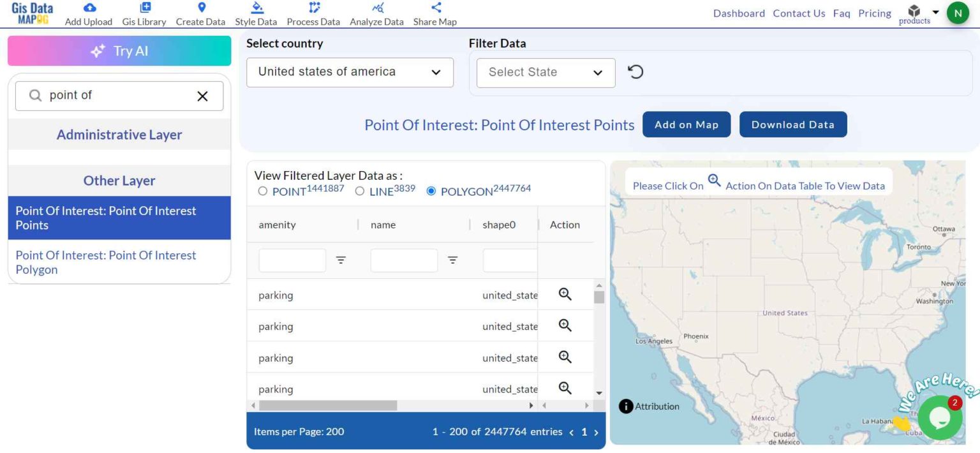Select the POLYGON geometry radio button
The width and height of the screenshot is (980, 453).
[x=431, y=191]
